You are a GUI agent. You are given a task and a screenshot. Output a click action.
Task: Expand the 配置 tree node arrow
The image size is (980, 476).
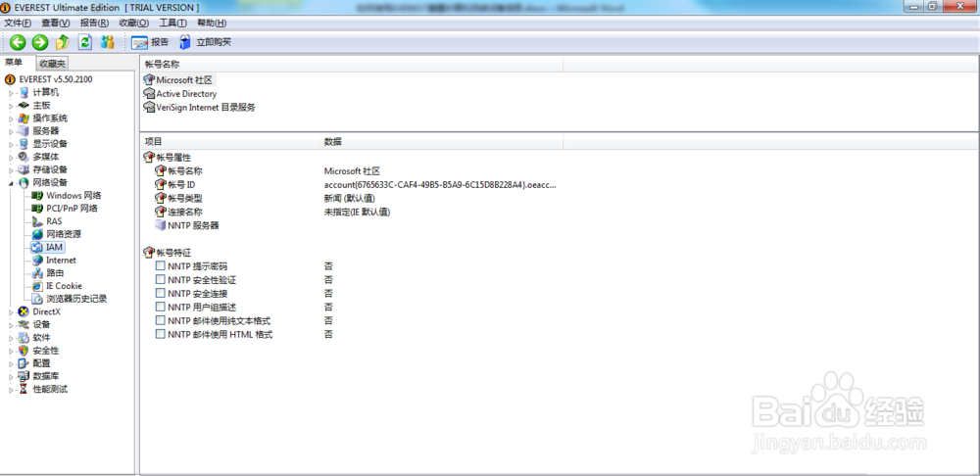(11, 363)
